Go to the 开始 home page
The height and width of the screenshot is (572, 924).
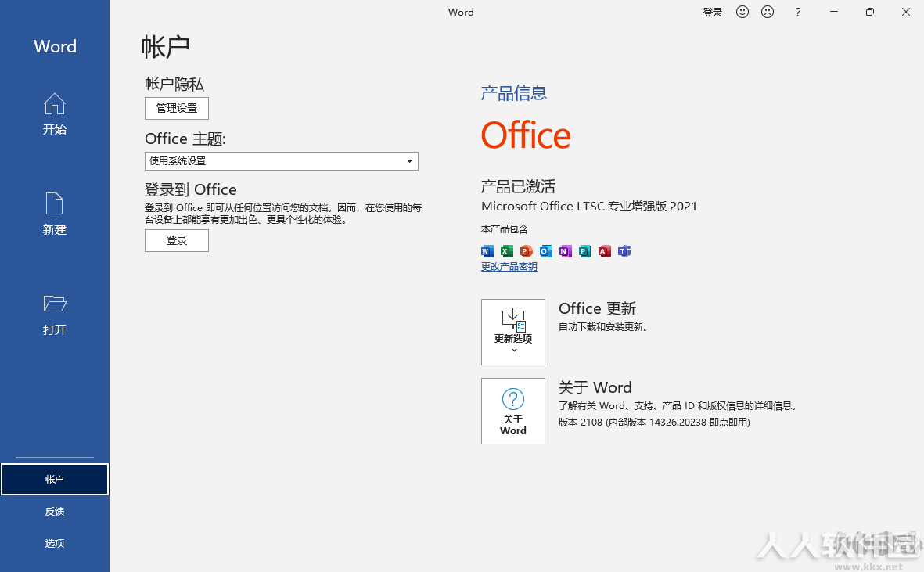(x=55, y=113)
